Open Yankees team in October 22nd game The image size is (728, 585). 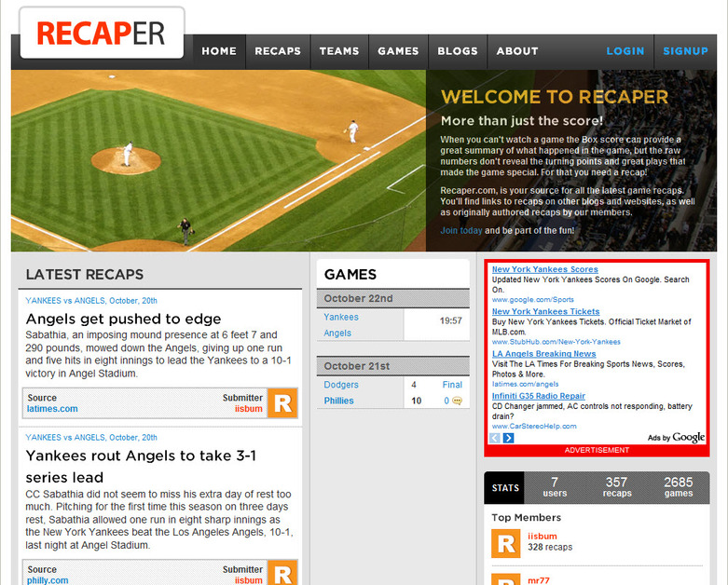(x=341, y=317)
